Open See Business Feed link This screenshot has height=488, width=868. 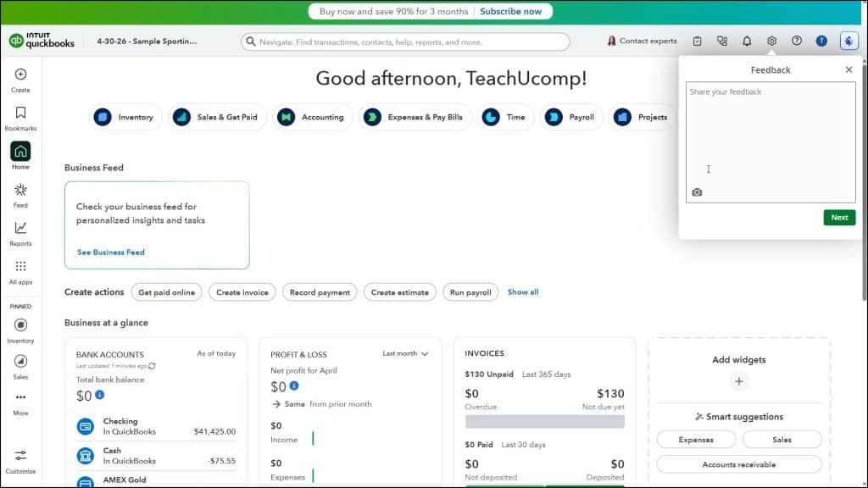point(111,252)
